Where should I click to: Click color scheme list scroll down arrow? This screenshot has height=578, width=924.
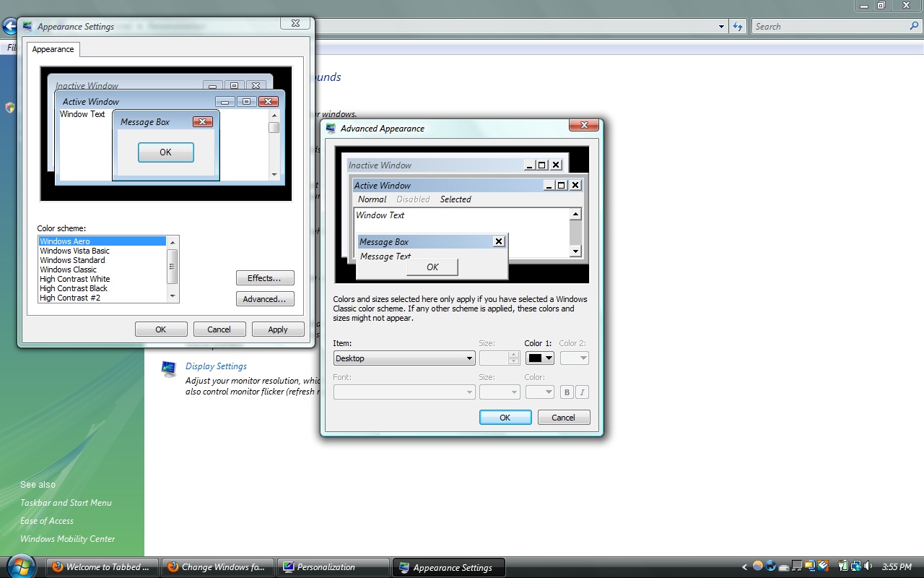click(x=173, y=296)
